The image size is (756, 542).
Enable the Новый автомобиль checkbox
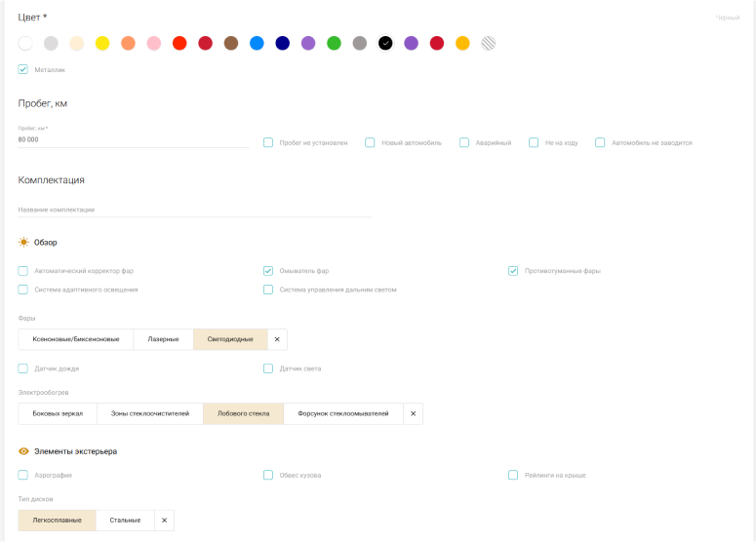click(x=371, y=142)
